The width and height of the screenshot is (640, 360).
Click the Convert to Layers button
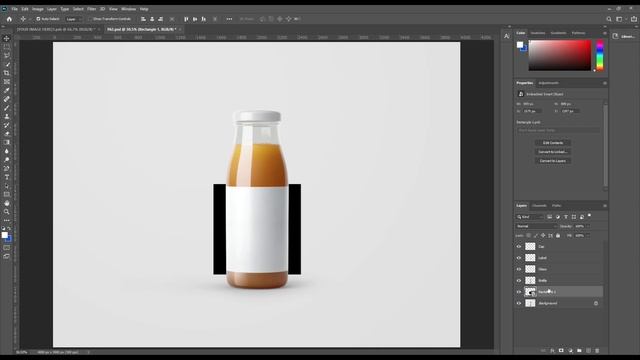pos(553,161)
